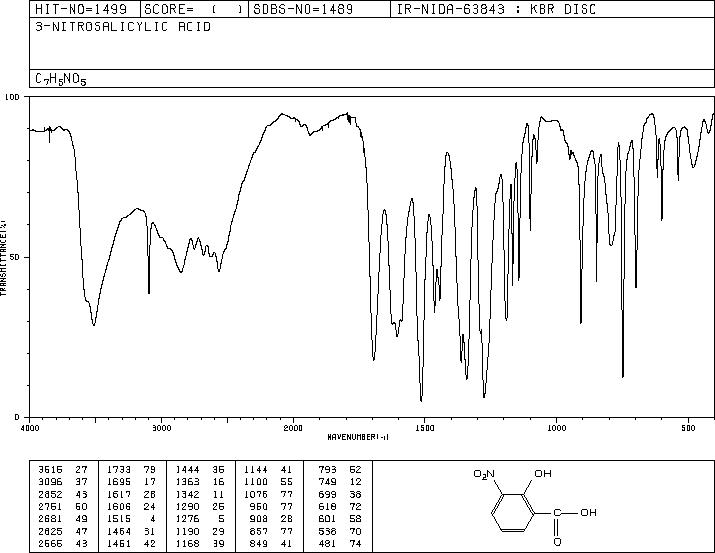Screen dimensions: 715x553
Task: Click the 749 peak entry in table
Action: pyautogui.click(x=340, y=482)
